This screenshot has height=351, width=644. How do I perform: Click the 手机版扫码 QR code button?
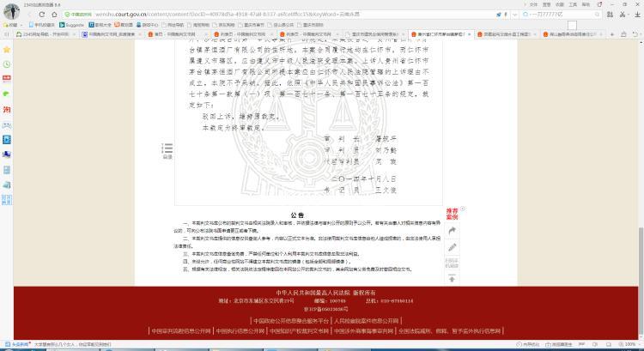tap(453, 263)
